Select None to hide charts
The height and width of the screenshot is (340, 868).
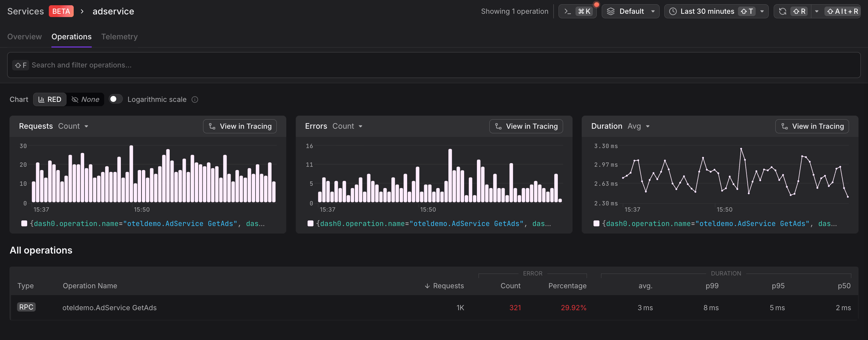pyautogui.click(x=85, y=99)
